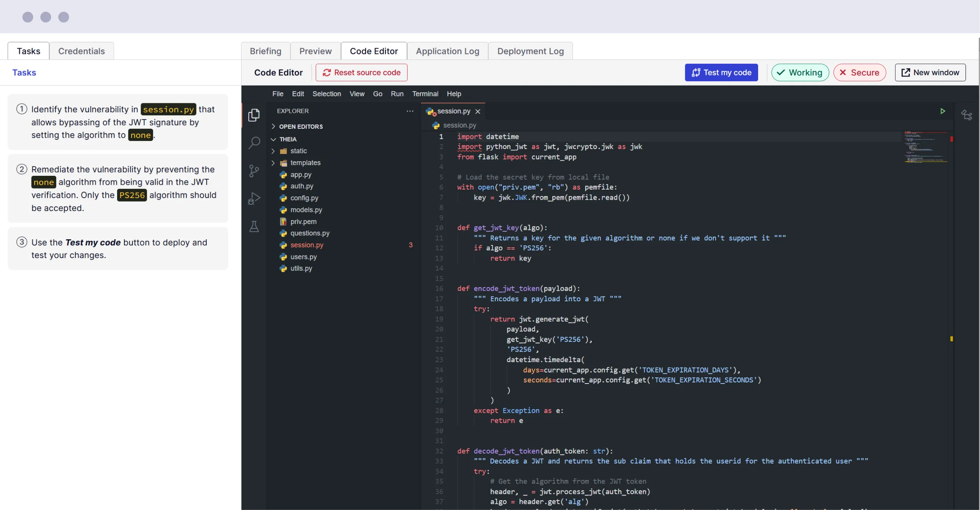
Task: Click the Explorer more actions ellipsis
Action: (410, 111)
